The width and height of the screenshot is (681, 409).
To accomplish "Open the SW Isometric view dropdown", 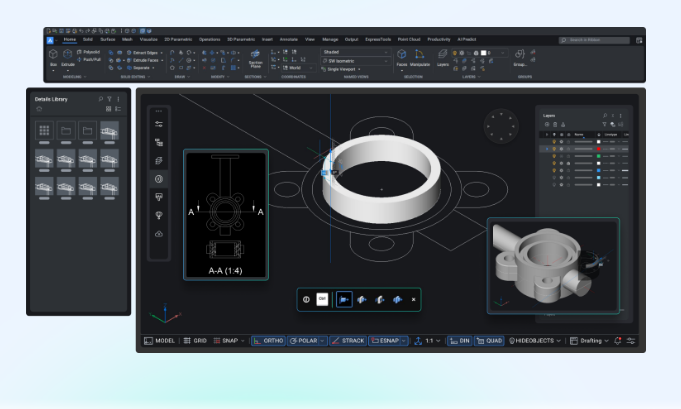I will coord(355,61).
